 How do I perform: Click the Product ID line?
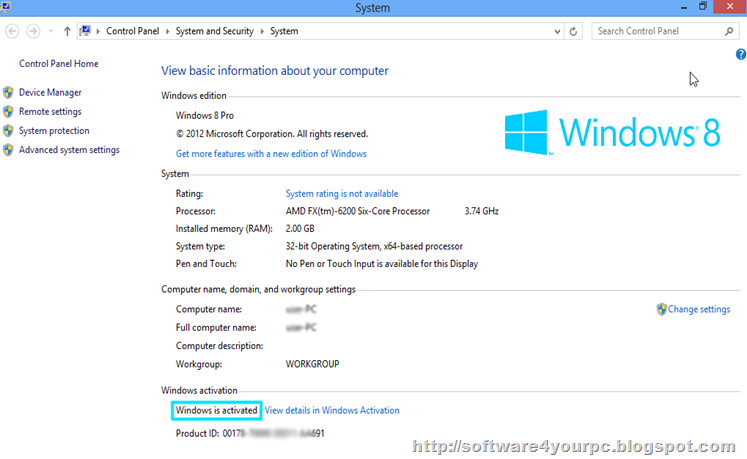[x=250, y=433]
